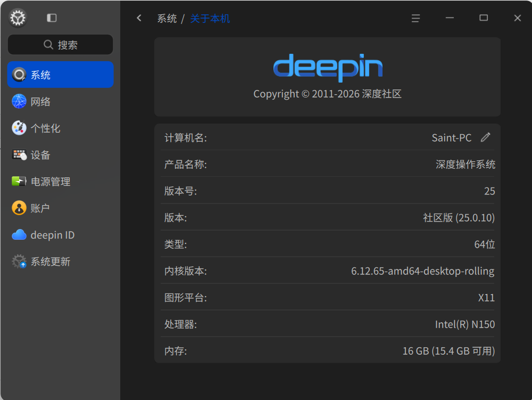Select the 账户 (Accounts) sidebar icon
The width and height of the screenshot is (532, 400).
coord(18,208)
